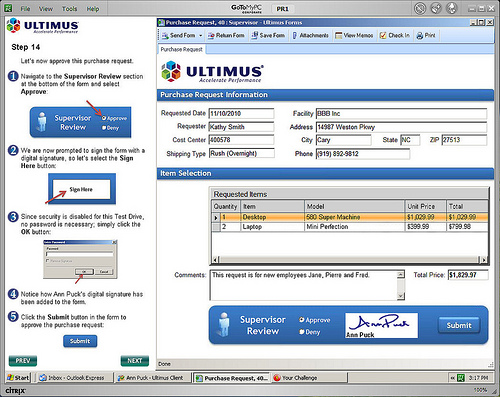
Task: Click View Memos in the toolbar
Action: pos(354,35)
